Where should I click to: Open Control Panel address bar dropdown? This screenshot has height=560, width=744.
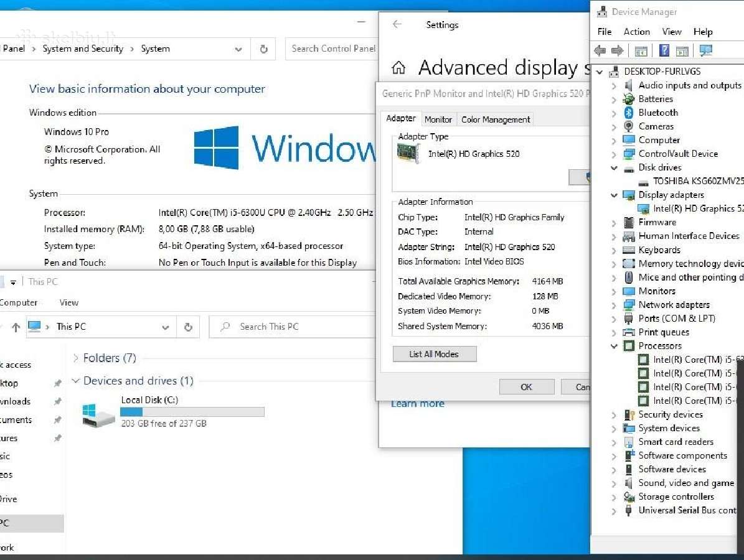tap(238, 49)
